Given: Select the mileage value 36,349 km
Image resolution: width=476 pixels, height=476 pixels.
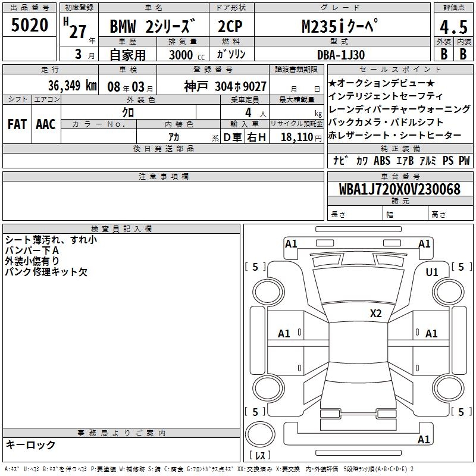Looking at the screenshot, I should coord(57,86).
